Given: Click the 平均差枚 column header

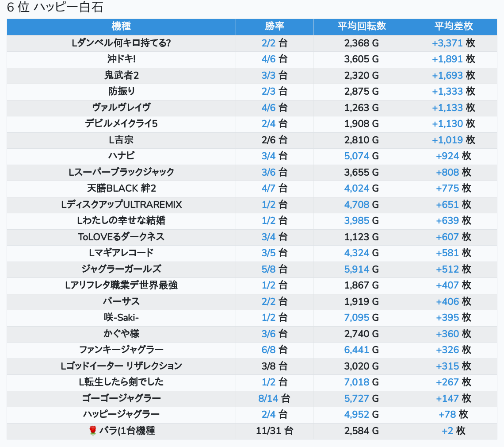Looking at the screenshot, I should tap(454, 26).
